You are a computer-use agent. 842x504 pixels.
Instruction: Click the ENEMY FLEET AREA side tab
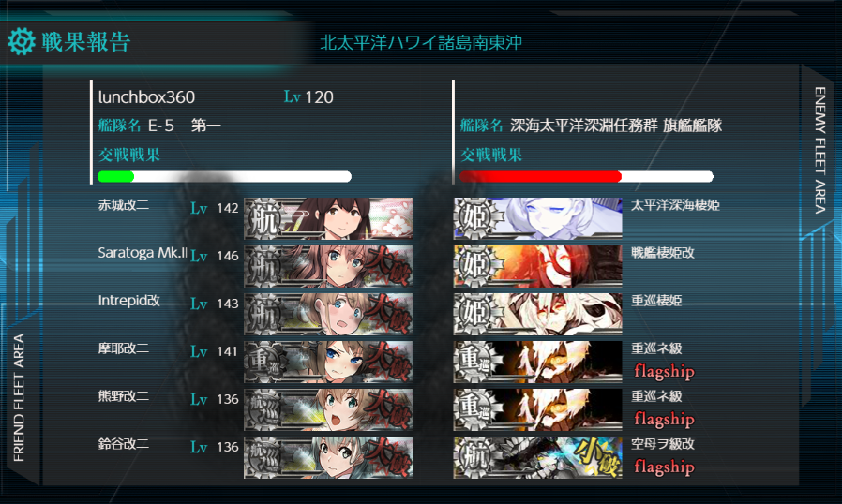(x=820, y=150)
